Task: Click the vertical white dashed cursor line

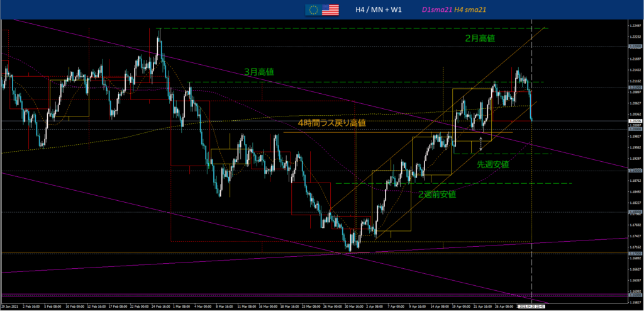Action: coord(532,189)
